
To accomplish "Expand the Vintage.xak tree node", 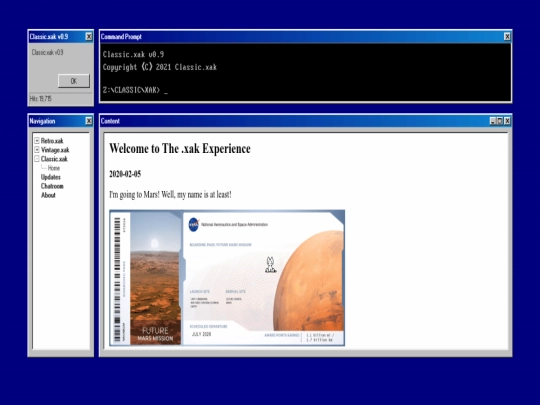I will tap(37, 149).
